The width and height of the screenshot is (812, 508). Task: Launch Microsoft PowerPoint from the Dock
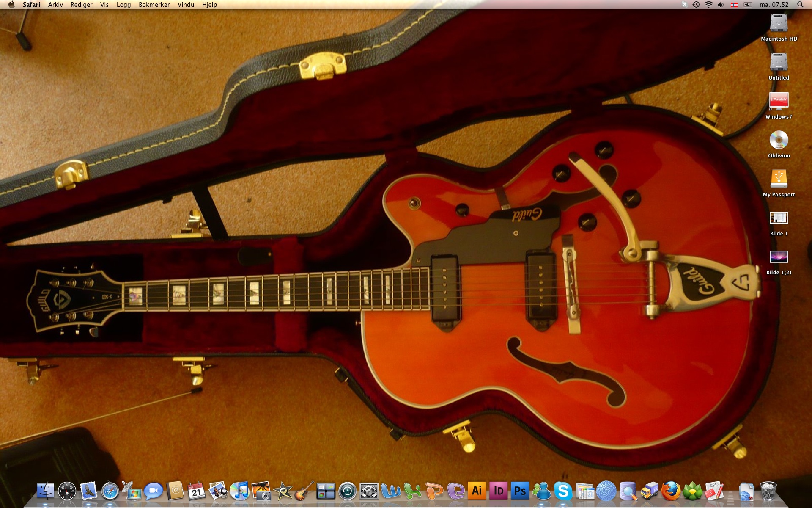(x=433, y=491)
